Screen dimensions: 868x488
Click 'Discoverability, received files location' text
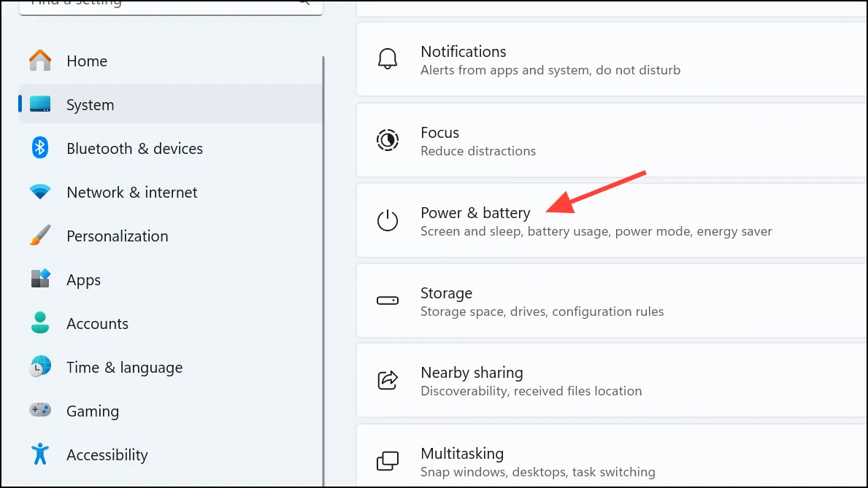[531, 391]
